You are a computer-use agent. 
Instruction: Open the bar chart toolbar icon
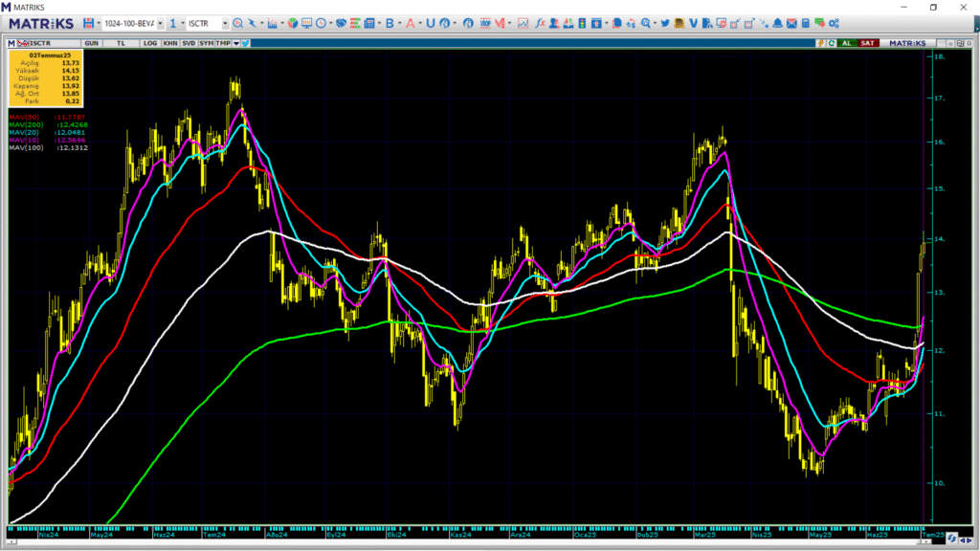272,23
